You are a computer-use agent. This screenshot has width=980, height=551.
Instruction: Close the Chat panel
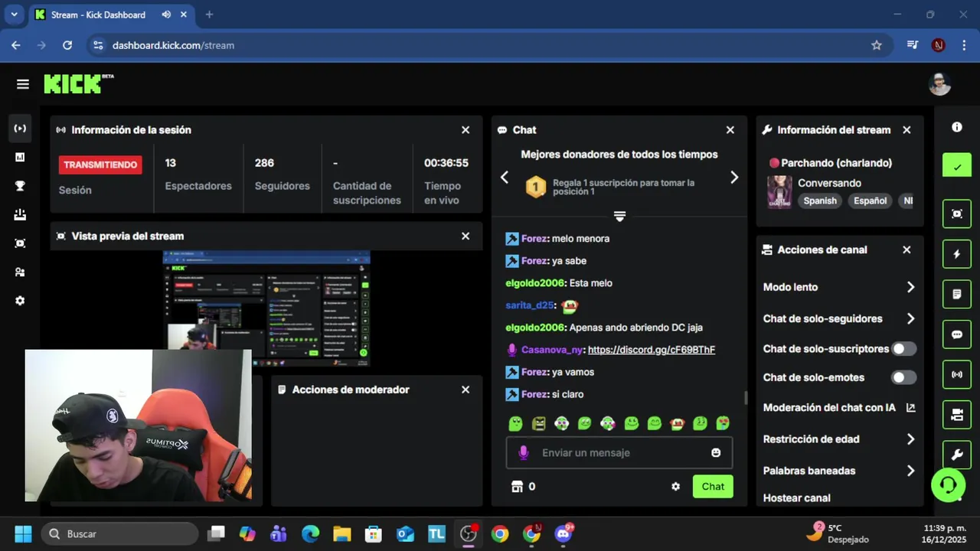click(730, 130)
